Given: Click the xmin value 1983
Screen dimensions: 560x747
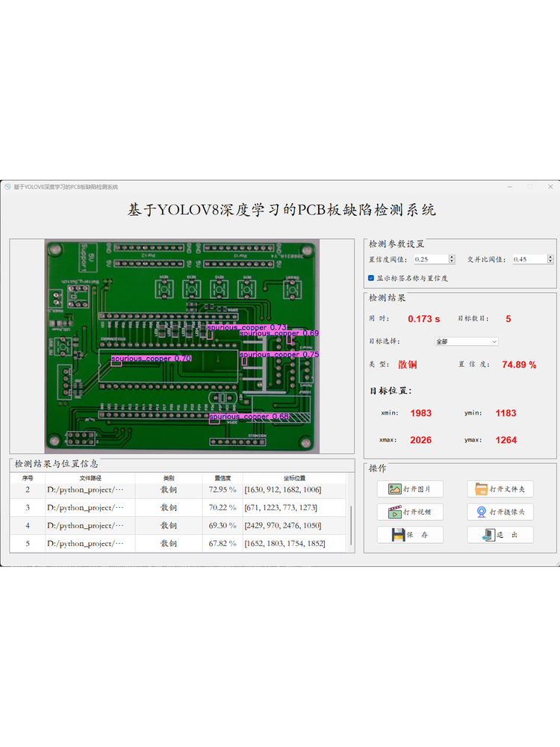Looking at the screenshot, I should (x=421, y=413).
